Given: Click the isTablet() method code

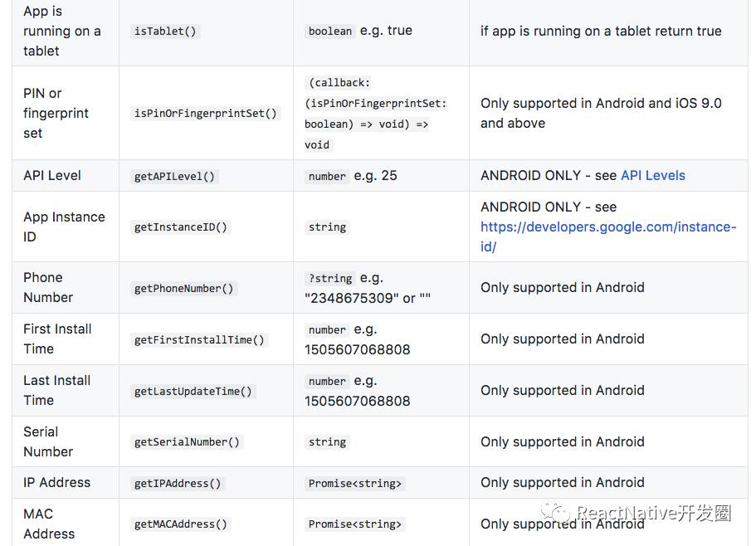Looking at the screenshot, I should pos(167,32).
